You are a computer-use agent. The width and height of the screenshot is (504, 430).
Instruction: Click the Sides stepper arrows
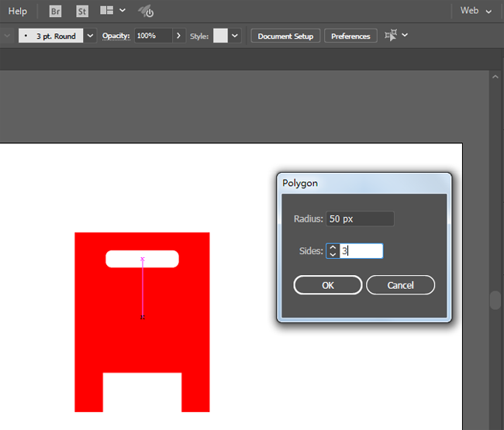point(332,251)
